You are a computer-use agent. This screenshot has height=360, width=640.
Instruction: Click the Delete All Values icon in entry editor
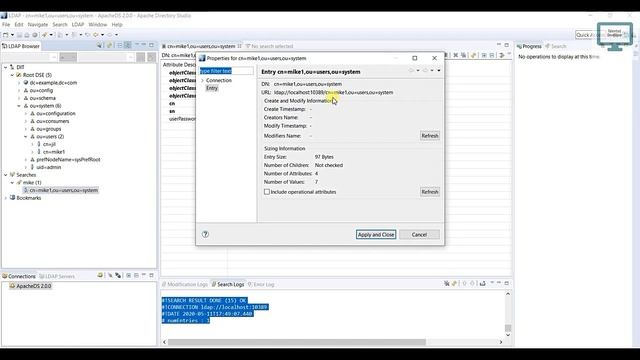pos(463,55)
